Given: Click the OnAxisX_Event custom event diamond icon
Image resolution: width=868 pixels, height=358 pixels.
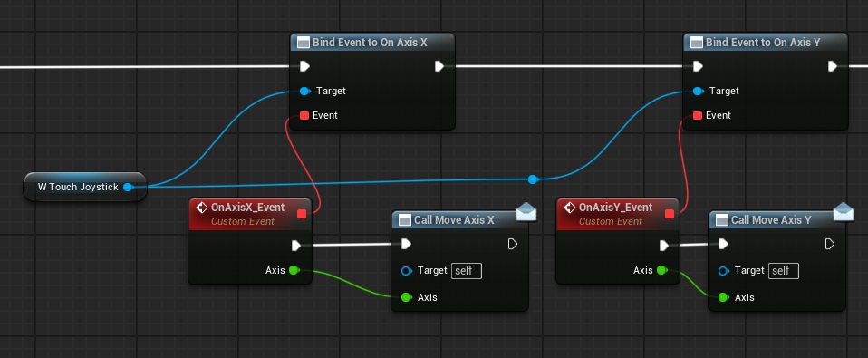Looking at the screenshot, I should 202,208.
